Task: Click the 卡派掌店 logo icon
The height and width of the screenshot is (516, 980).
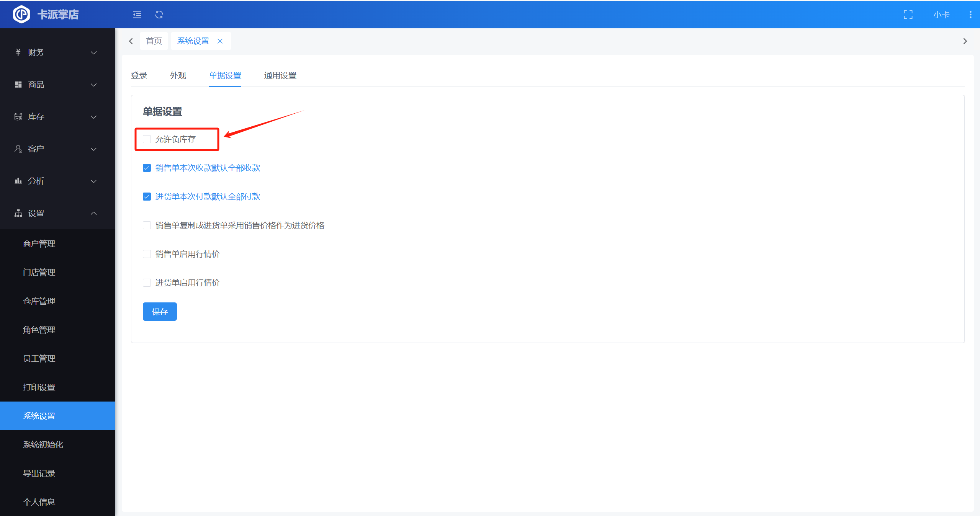Action: pos(21,15)
